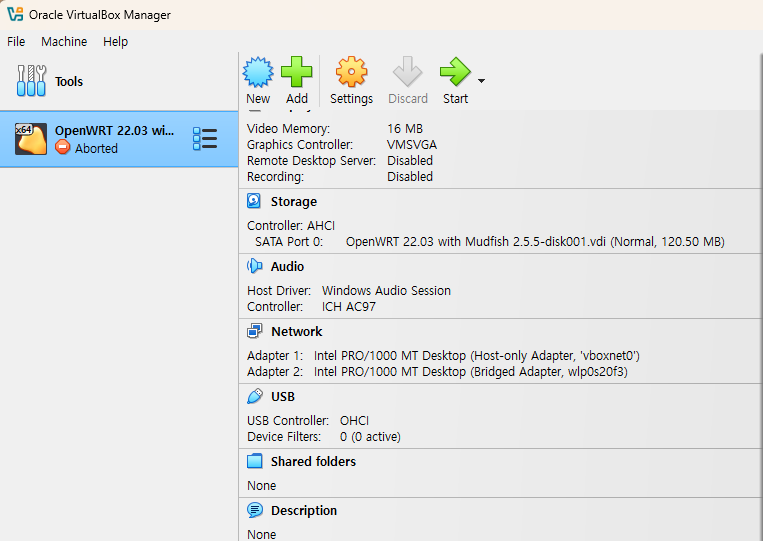Image resolution: width=763 pixels, height=541 pixels.
Task: Click the Windows Audio Session value
Action: [x=386, y=290]
